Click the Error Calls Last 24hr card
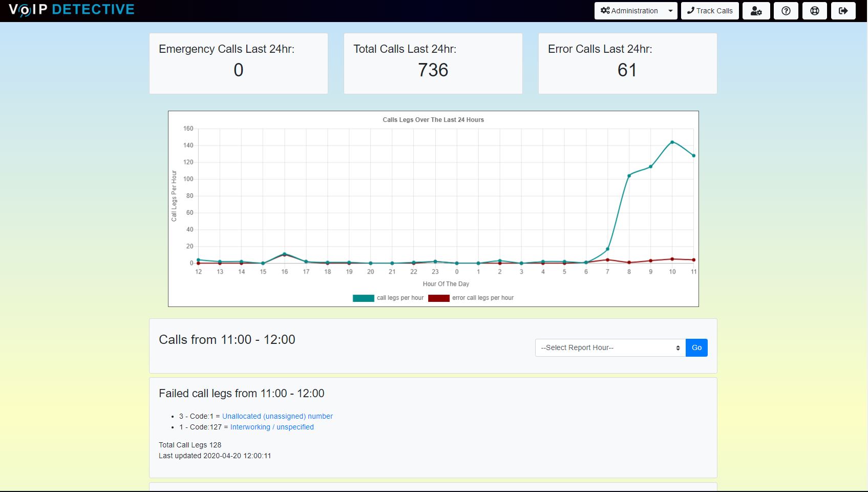This screenshot has height=492, width=868. coord(627,64)
